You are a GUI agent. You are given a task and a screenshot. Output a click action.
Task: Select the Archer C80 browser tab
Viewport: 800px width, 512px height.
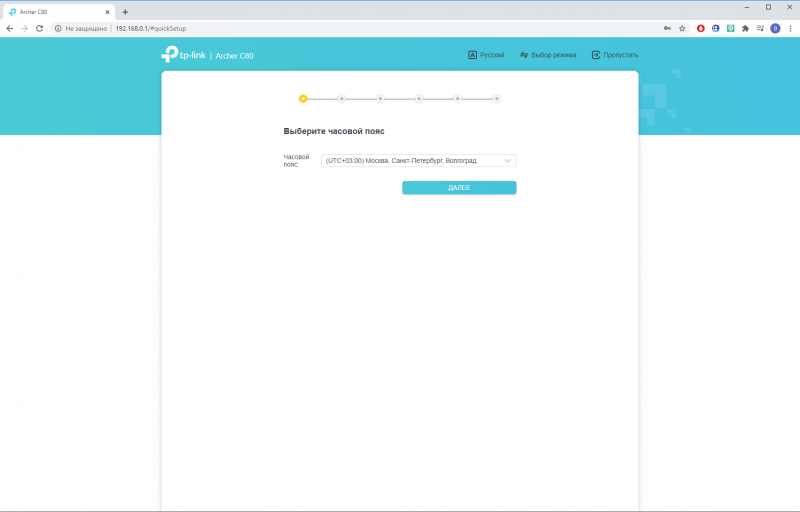[59, 12]
